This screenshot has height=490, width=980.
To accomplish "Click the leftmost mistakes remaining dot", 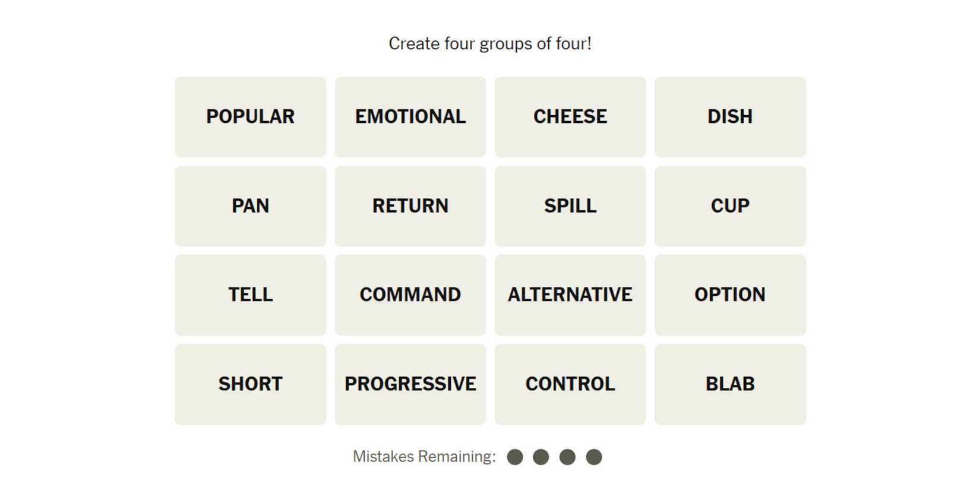I will click(x=515, y=457).
